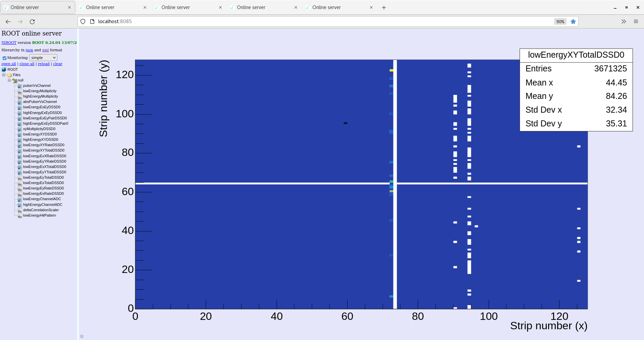Click the Strip number (y) axis title

pyautogui.click(x=104, y=99)
